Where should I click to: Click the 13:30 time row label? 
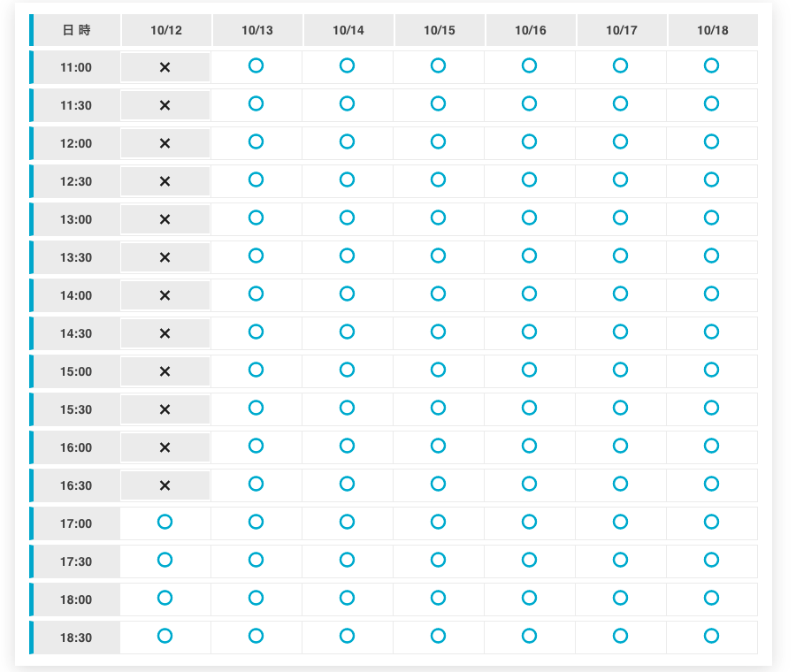[77, 257]
